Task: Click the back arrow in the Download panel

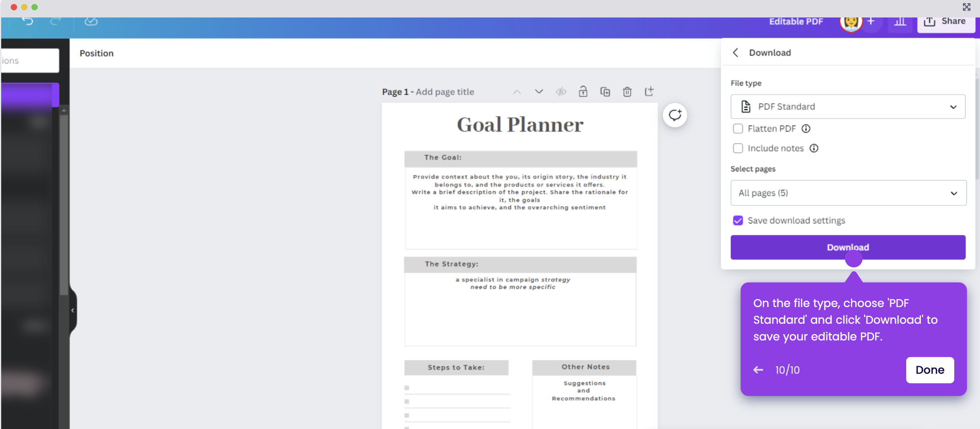Action: point(736,52)
